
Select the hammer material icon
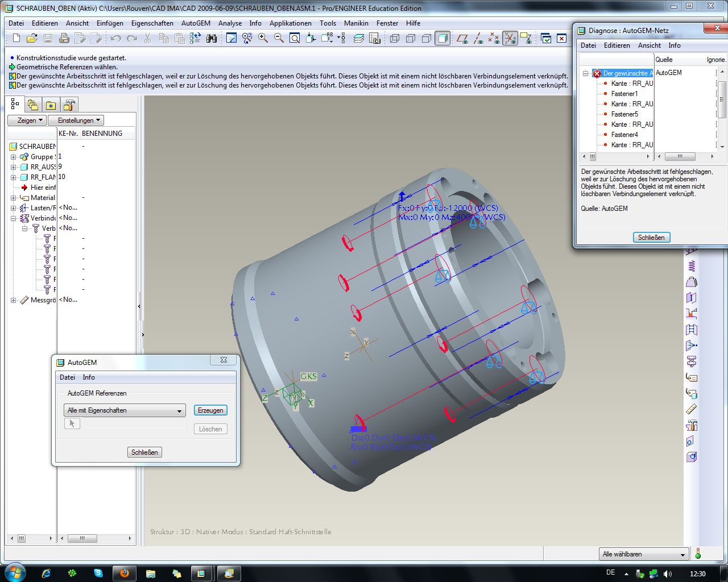(x=692, y=425)
